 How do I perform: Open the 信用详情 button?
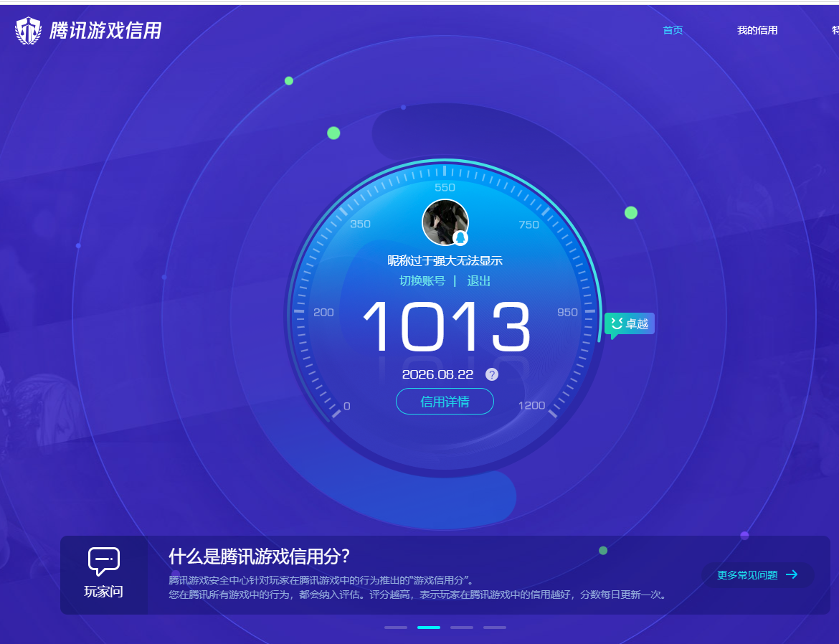[x=445, y=401]
